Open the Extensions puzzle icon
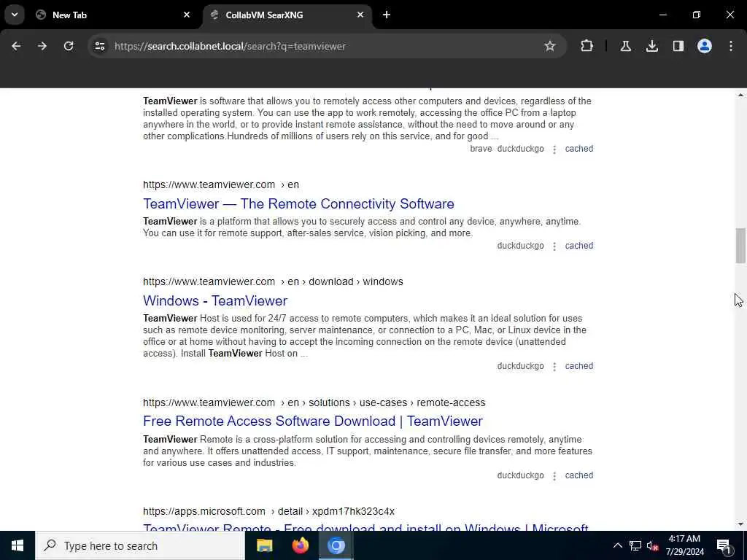Image resolution: width=747 pixels, height=560 pixels. tap(587, 46)
